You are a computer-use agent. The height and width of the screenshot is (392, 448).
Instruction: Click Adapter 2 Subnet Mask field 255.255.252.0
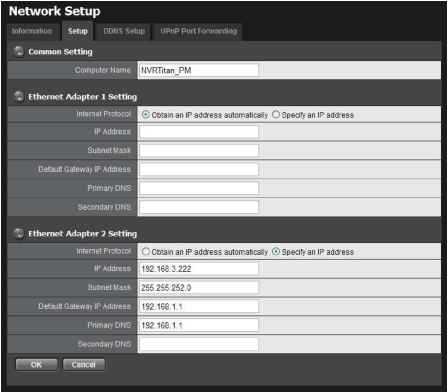coord(199,288)
